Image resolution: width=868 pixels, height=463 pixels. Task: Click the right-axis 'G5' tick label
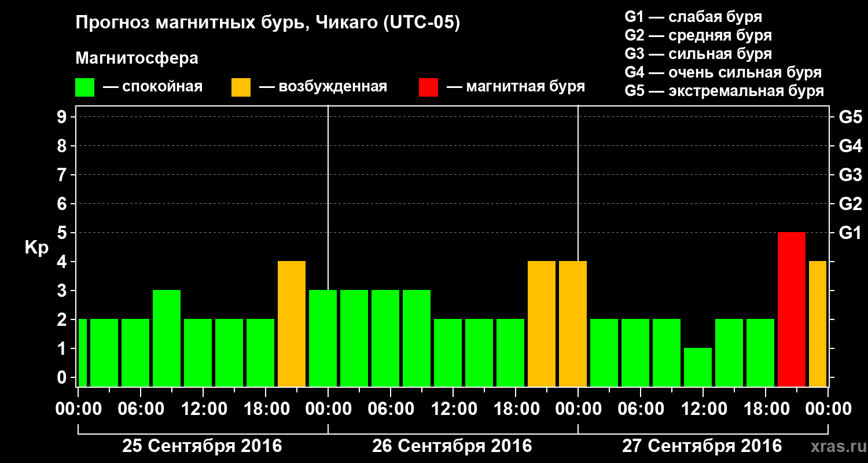(850, 117)
